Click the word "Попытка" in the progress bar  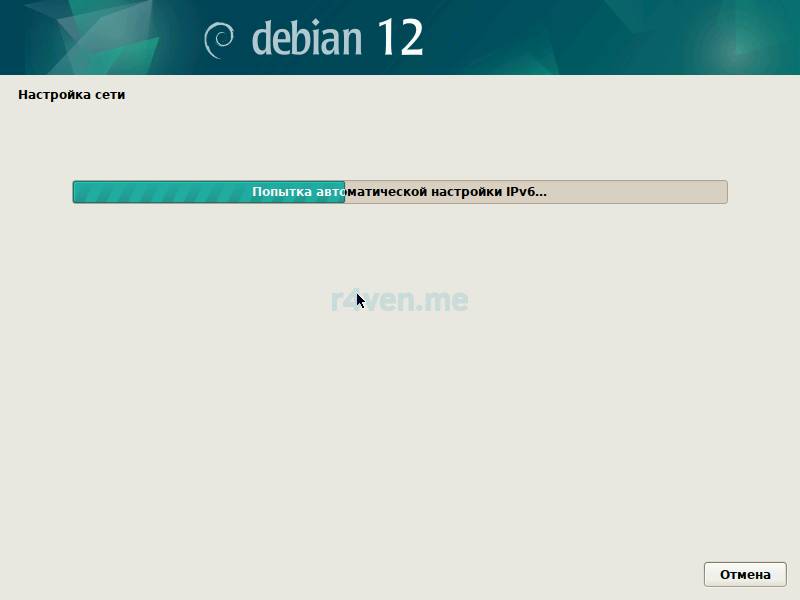[282, 192]
